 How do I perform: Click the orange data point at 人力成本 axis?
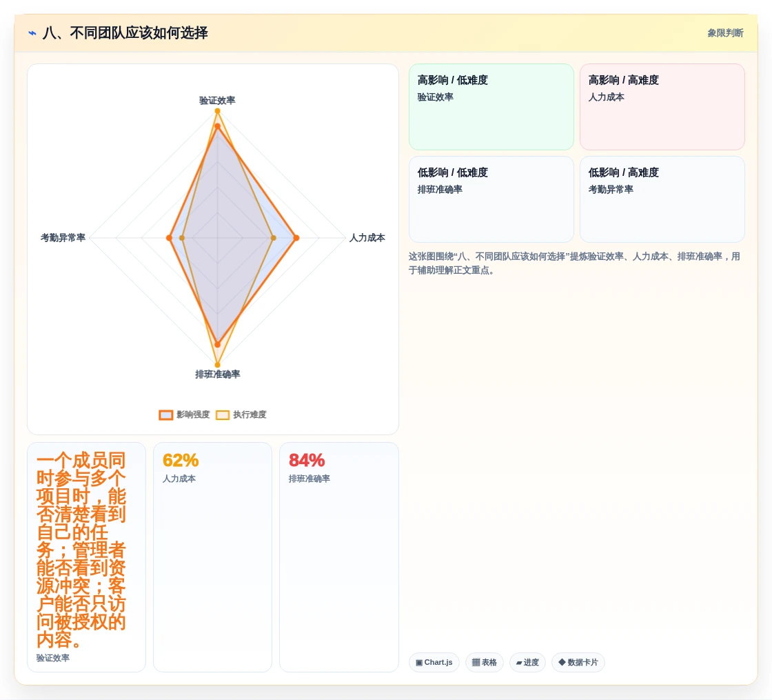[296, 238]
